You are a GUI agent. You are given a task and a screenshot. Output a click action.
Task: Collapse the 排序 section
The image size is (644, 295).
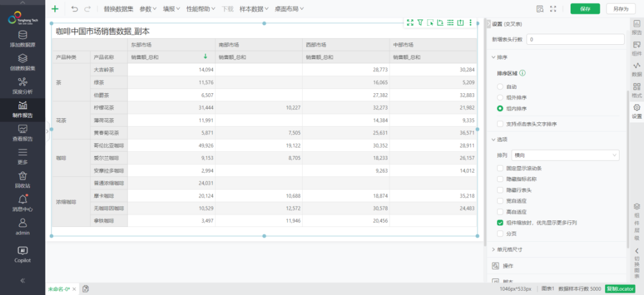pos(494,57)
